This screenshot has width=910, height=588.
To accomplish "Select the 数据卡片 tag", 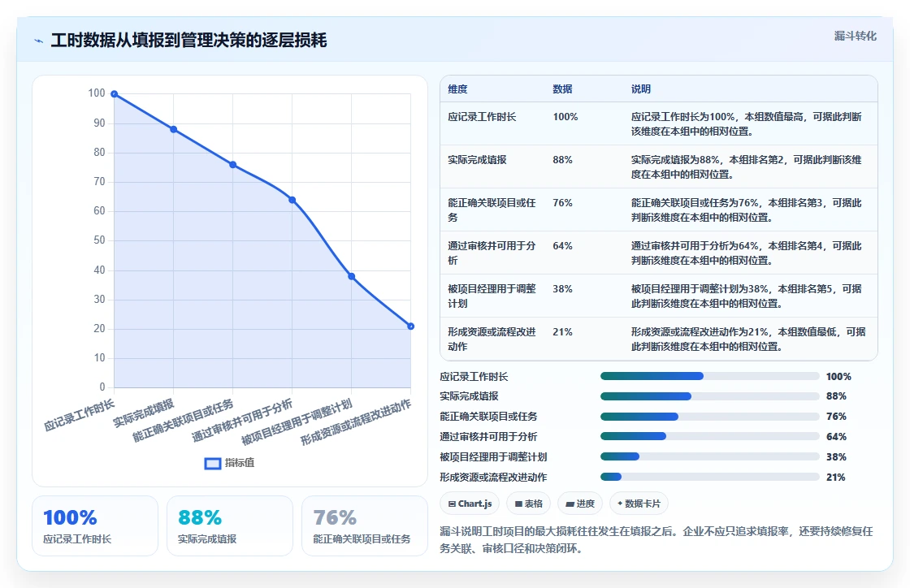I will click(639, 504).
